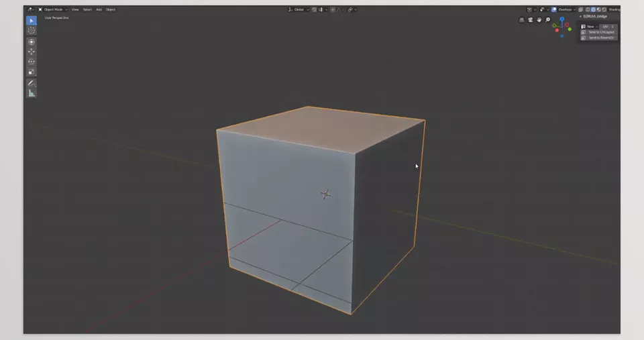Image resolution: width=644 pixels, height=340 pixels.
Task: Select the Rotate tool
Action: [x=32, y=62]
